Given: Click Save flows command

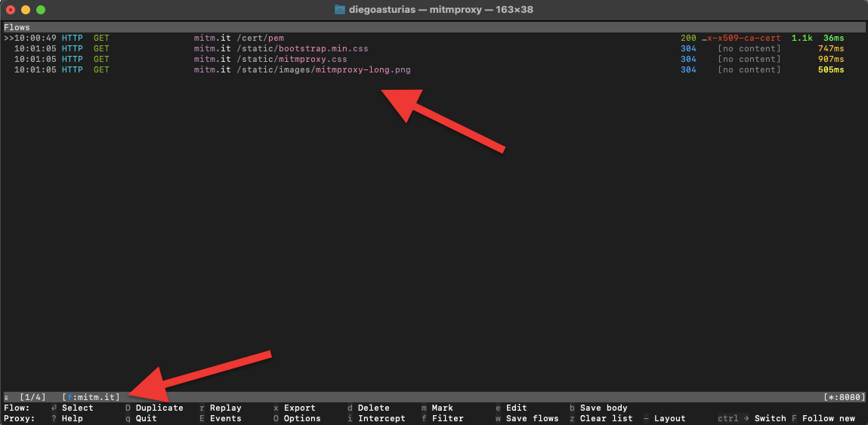Looking at the screenshot, I should 532,418.
